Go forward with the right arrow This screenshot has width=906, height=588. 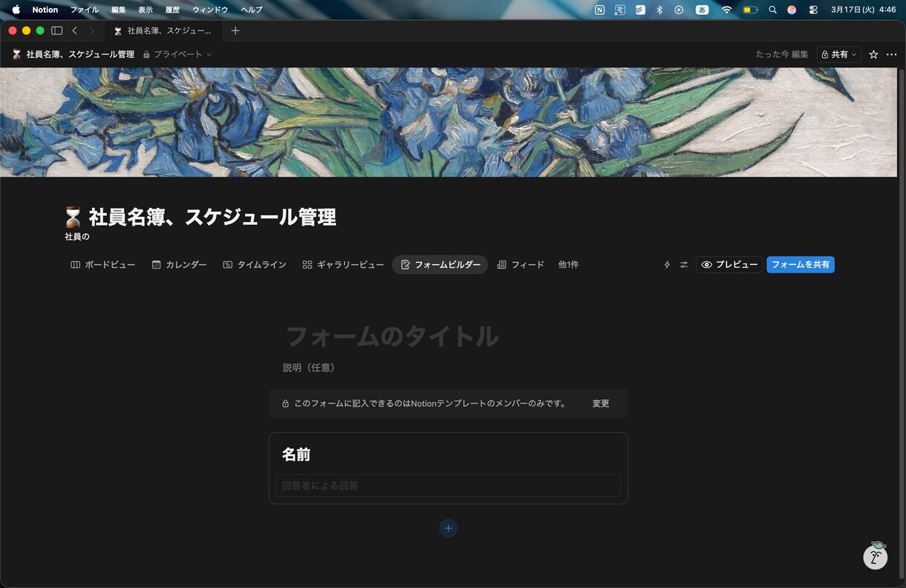point(91,30)
